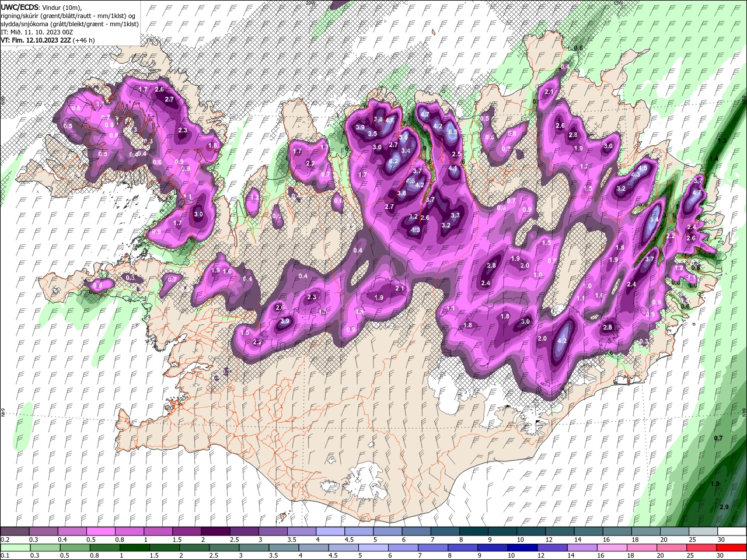Screen dimensions: 747x560
Task: Pick the violet 12 swatch in the lower legend row
Action: click(553, 548)
